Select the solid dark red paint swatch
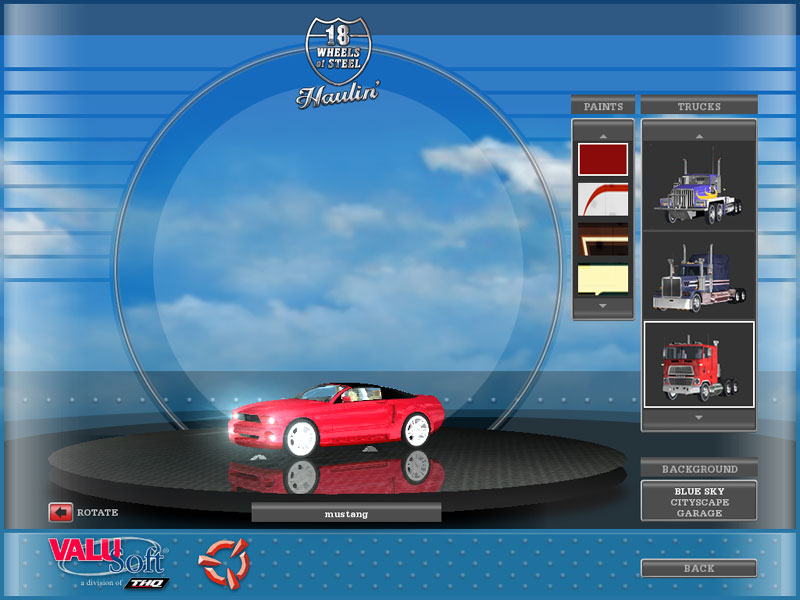The image size is (800, 600). 603,160
